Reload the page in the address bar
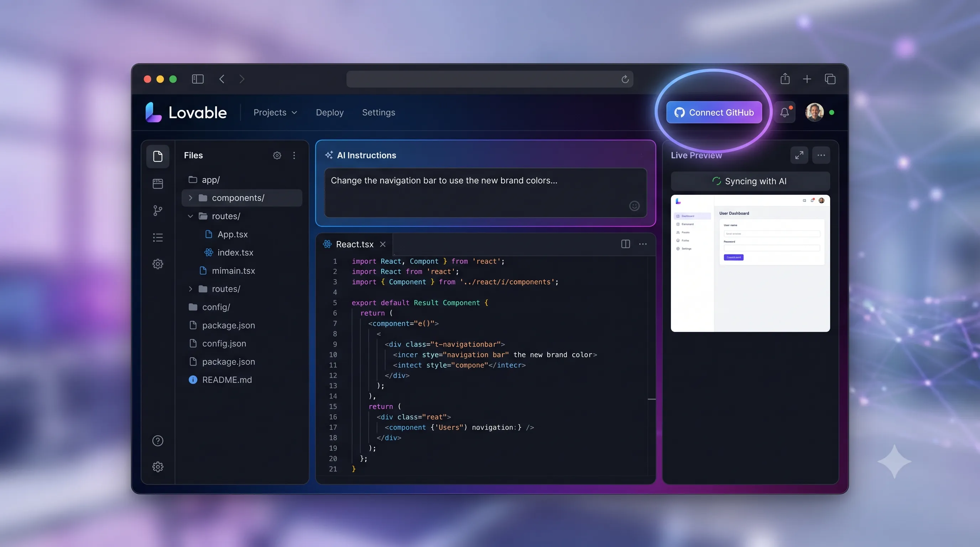Viewport: 980px width, 547px height. (625, 79)
